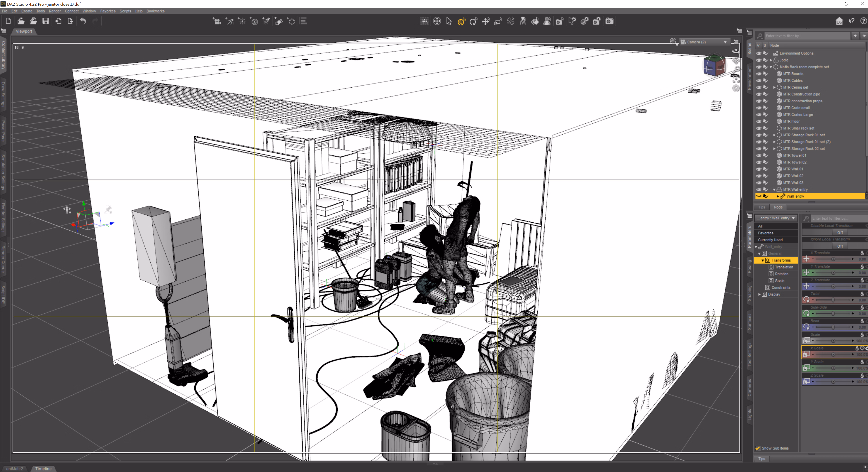The width and height of the screenshot is (868, 472).
Task: Toggle visibility eye for Jodie
Action: 758,60
